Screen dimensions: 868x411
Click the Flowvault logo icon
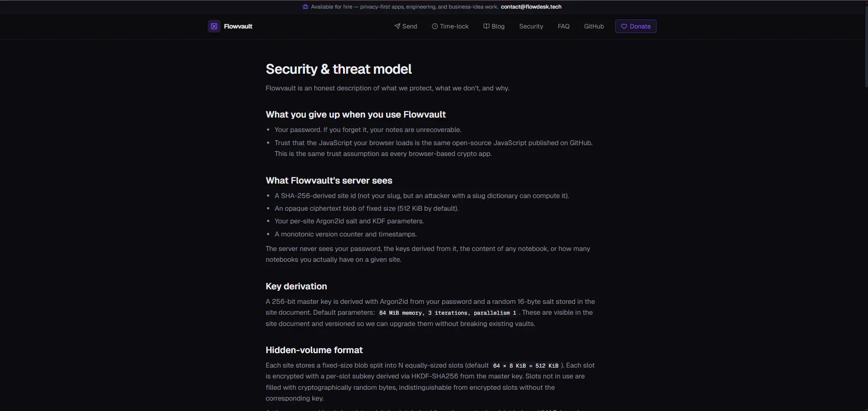click(x=214, y=26)
